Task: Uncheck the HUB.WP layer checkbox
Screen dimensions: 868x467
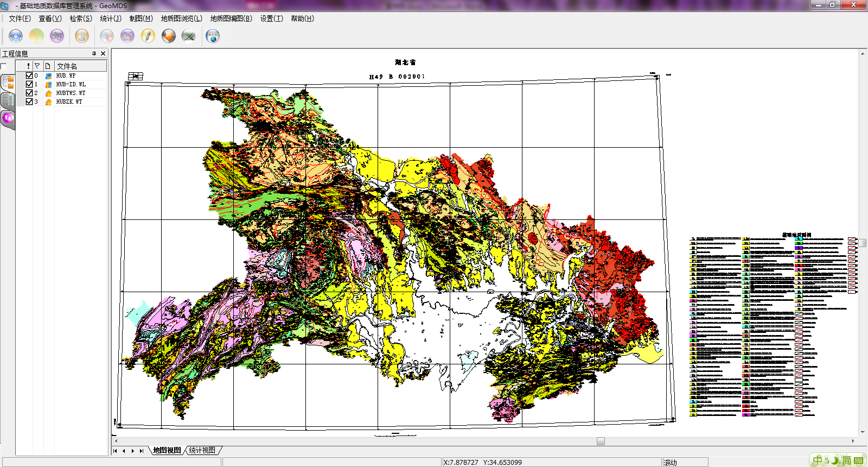Action: pos(29,76)
